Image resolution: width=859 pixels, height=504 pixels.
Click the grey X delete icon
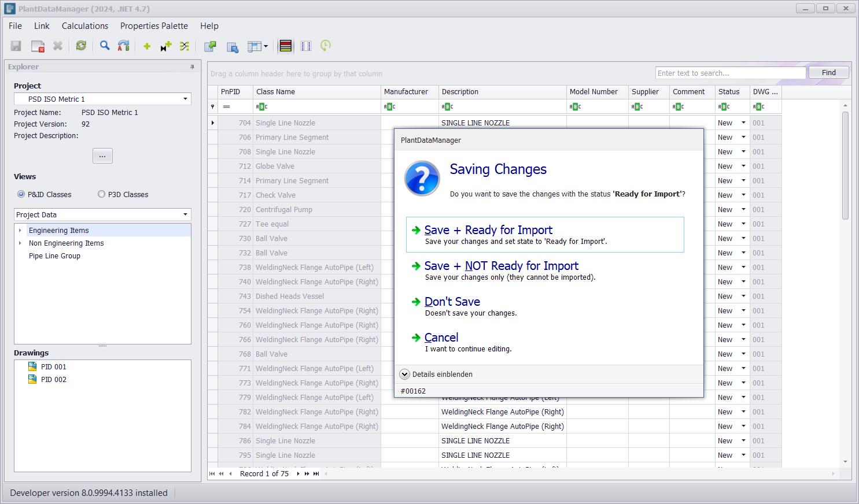[58, 46]
